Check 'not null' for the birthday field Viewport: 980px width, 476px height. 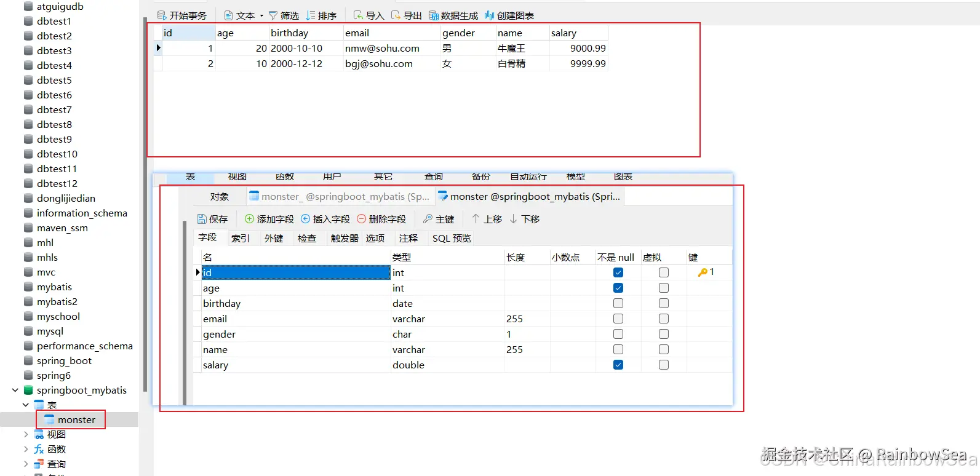pyautogui.click(x=618, y=303)
